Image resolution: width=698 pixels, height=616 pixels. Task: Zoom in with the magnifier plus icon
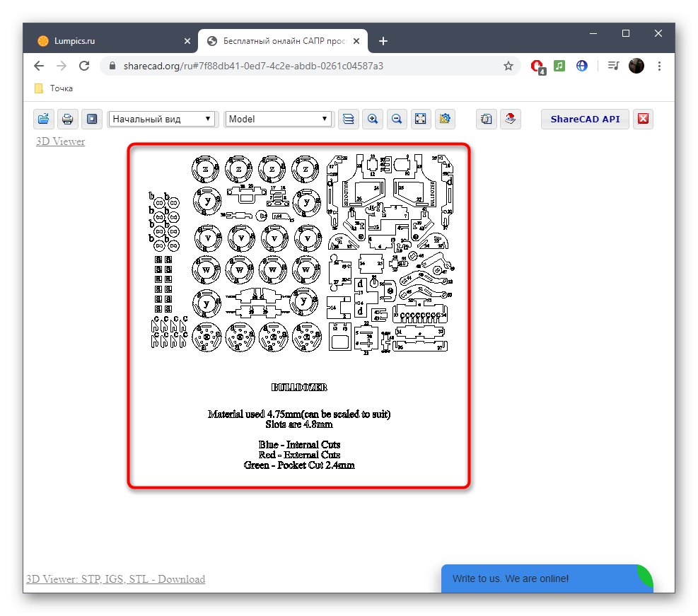click(373, 119)
